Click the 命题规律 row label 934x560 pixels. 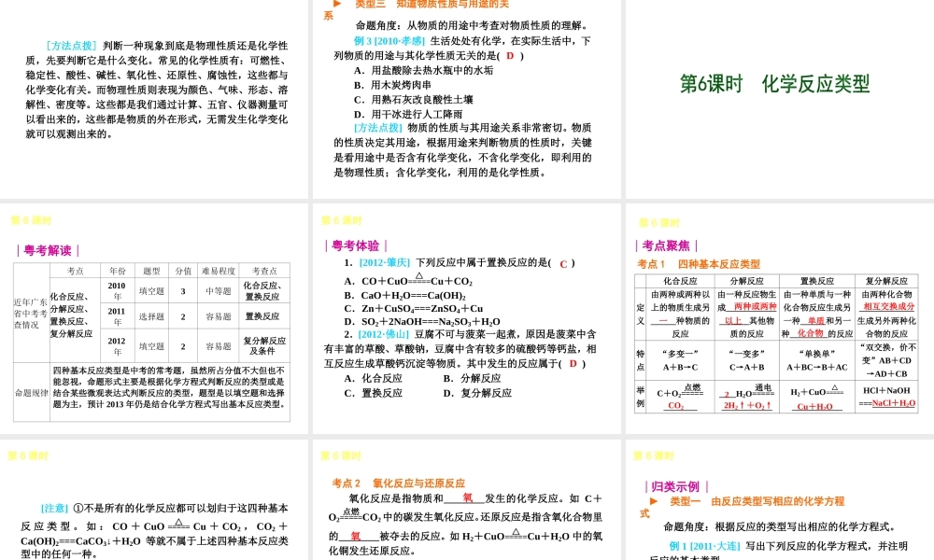(32, 393)
